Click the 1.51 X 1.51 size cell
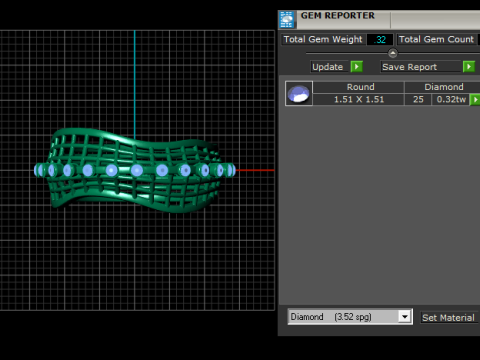This screenshot has height=360, width=480. tap(359, 99)
